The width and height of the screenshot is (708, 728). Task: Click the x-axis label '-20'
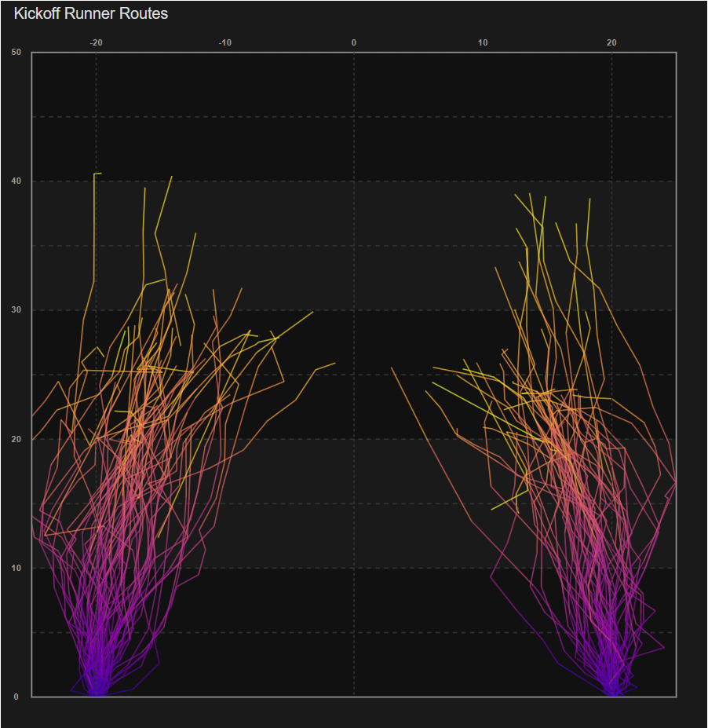click(96, 42)
